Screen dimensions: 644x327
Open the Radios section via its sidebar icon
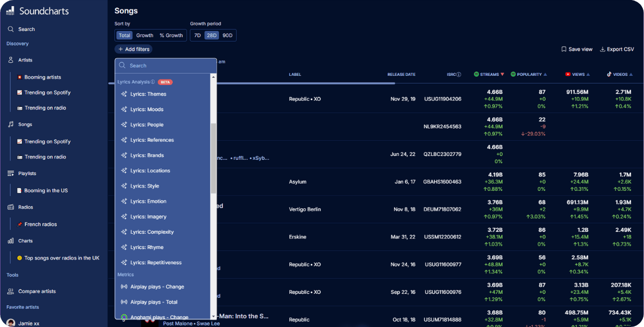click(x=10, y=207)
